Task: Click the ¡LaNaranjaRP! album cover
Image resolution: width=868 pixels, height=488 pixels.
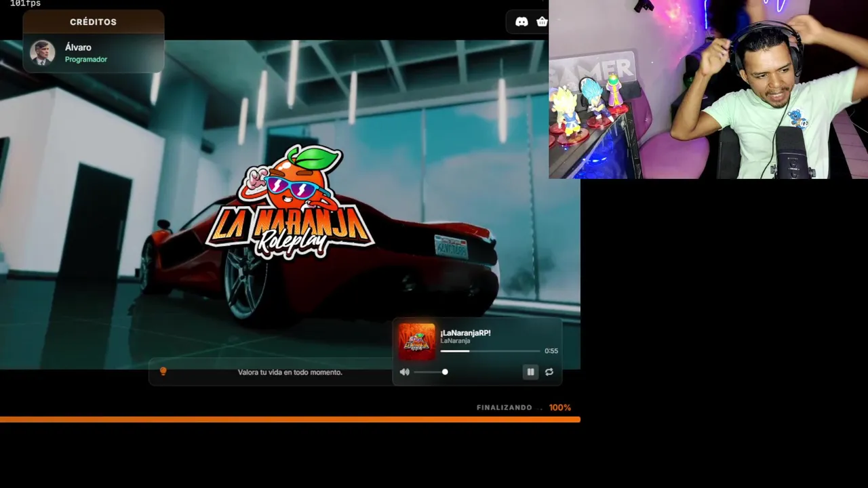Action: pyautogui.click(x=416, y=342)
